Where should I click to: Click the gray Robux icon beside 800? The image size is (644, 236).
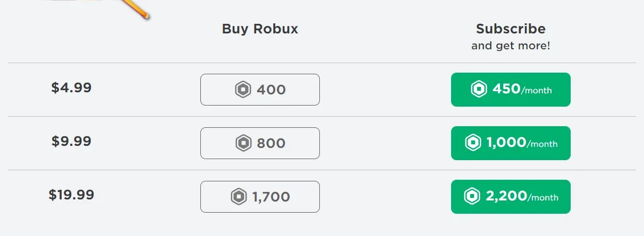pos(243,143)
